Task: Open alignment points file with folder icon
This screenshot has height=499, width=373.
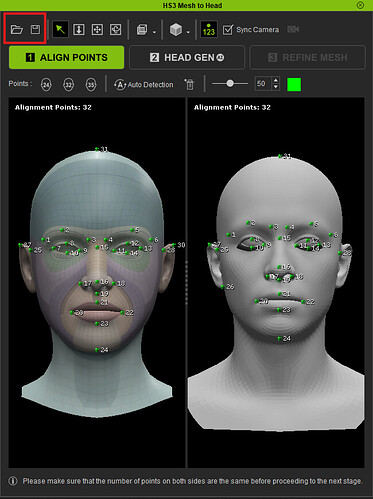Action: (16, 30)
